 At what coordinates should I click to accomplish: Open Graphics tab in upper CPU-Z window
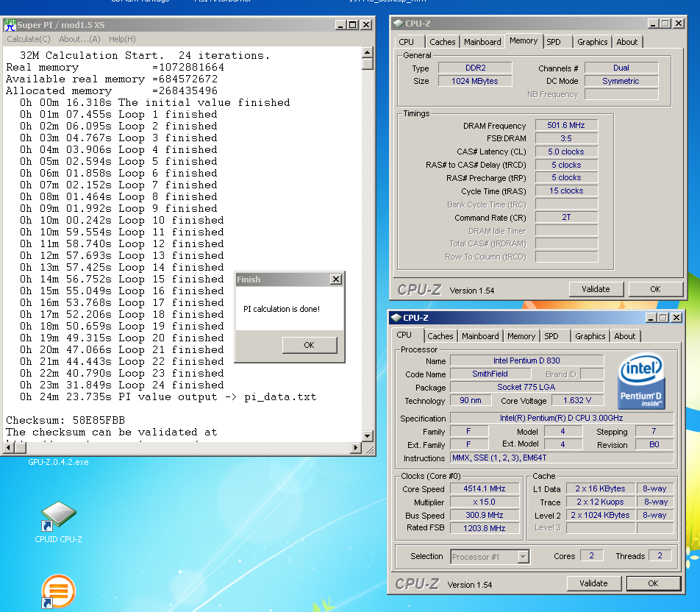[x=592, y=42]
